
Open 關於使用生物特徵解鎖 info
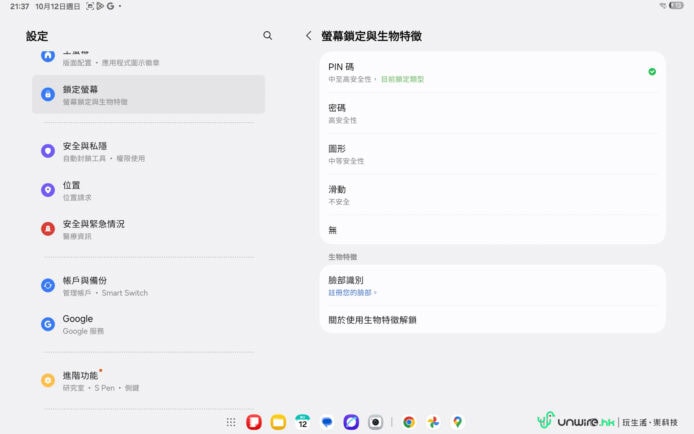(x=491, y=319)
